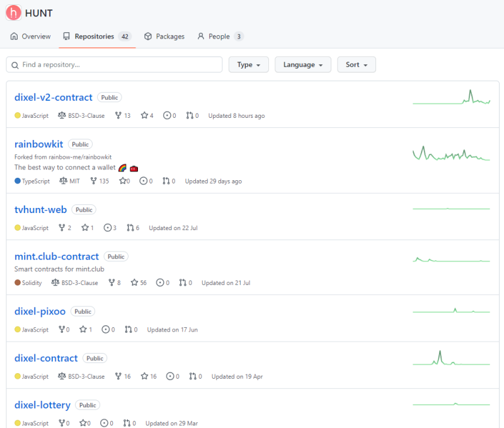The image size is (504, 428).
Task: View tvhunt-web's 6 pull requests
Action: pyautogui.click(x=133, y=228)
